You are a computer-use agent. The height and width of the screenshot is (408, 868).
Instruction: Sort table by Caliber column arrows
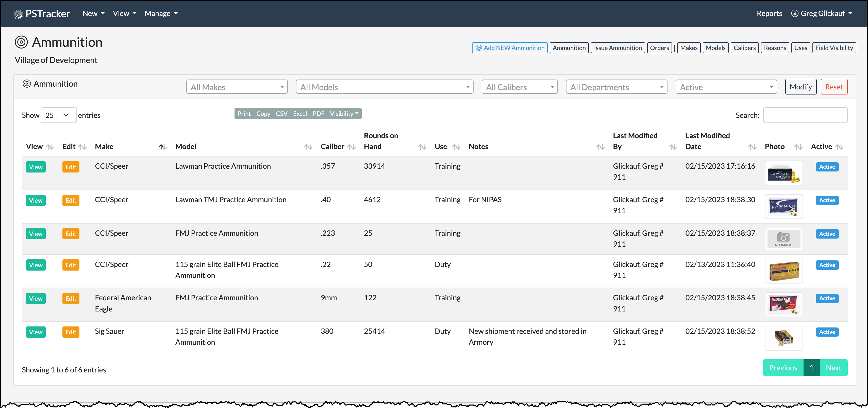[x=352, y=147]
